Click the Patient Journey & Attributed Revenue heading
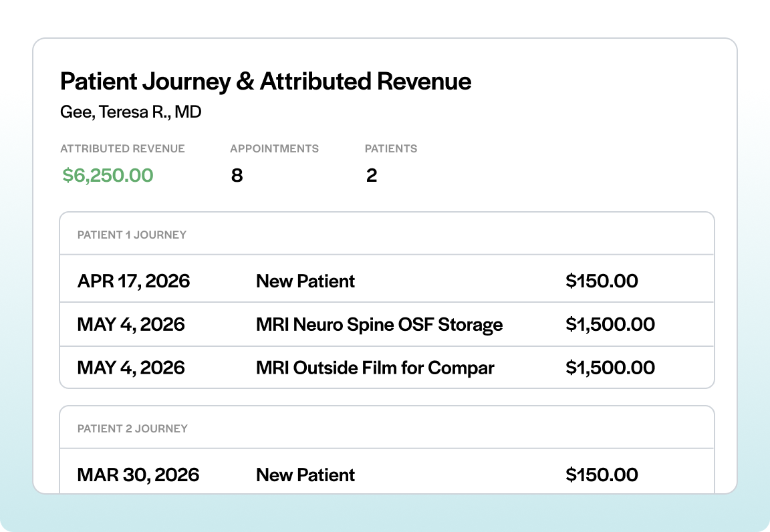 (265, 82)
